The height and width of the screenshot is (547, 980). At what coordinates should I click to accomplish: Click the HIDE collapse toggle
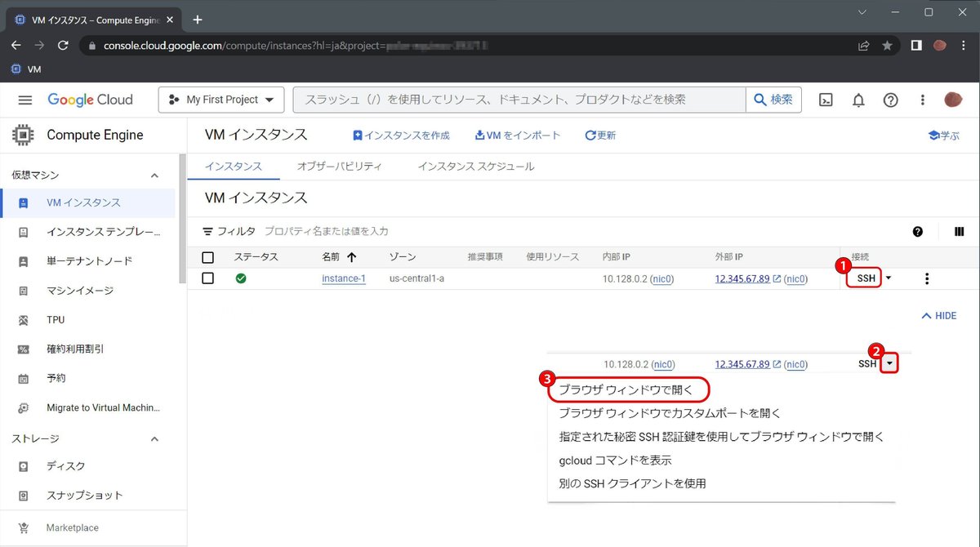[938, 315]
